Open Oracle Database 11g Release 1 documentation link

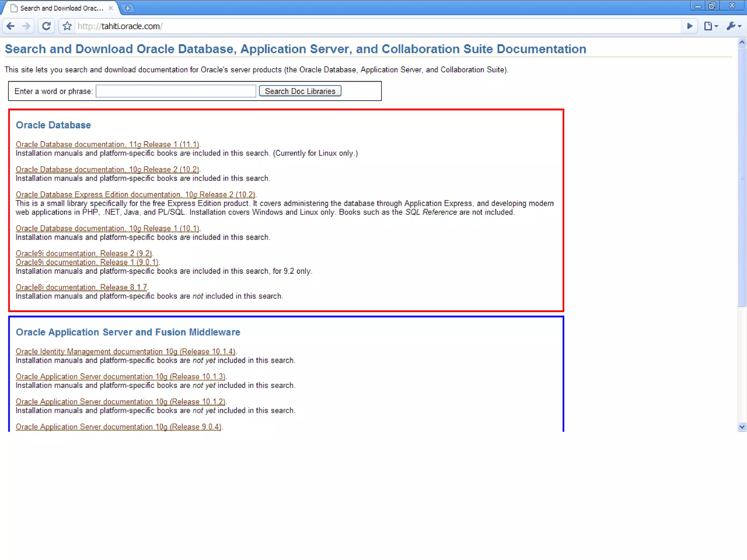point(107,144)
